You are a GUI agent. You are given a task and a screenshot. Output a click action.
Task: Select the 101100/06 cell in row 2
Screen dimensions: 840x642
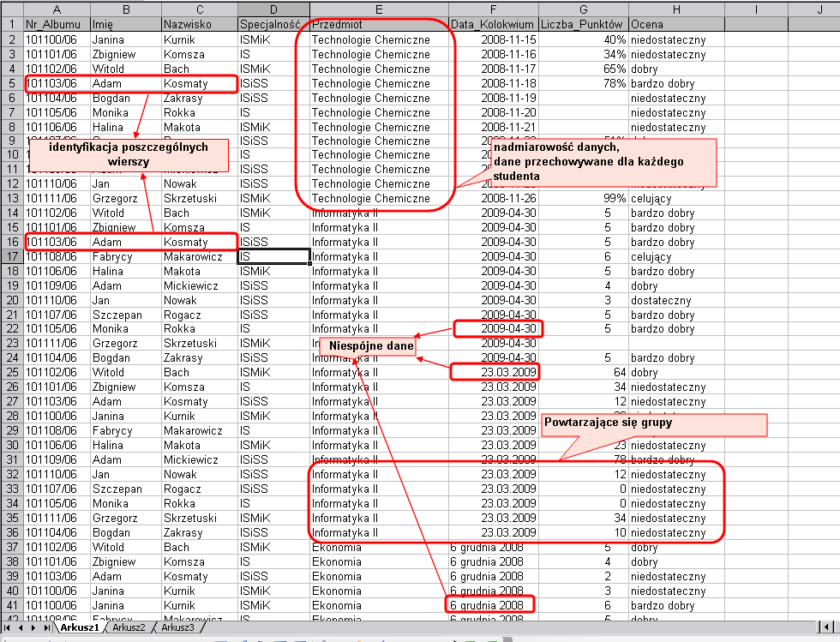[x=57, y=39]
